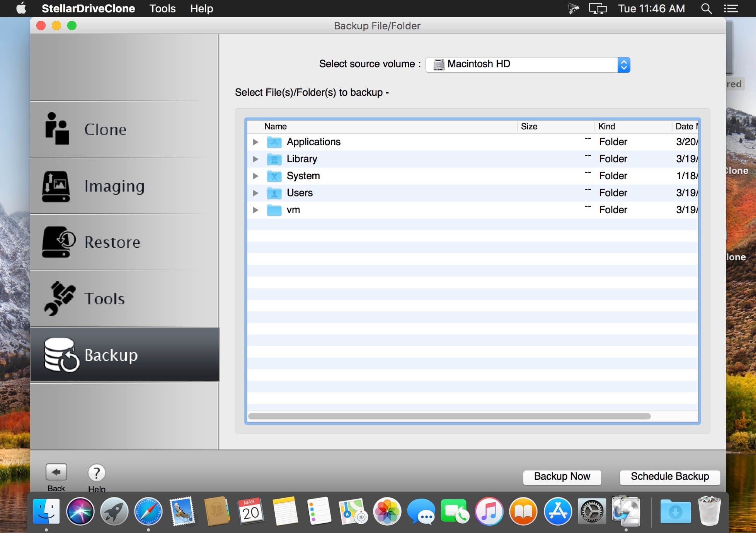Image resolution: width=756 pixels, height=533 pixels.
Task: Click the Schedule Backup button
Action: [x=670, y=477]
